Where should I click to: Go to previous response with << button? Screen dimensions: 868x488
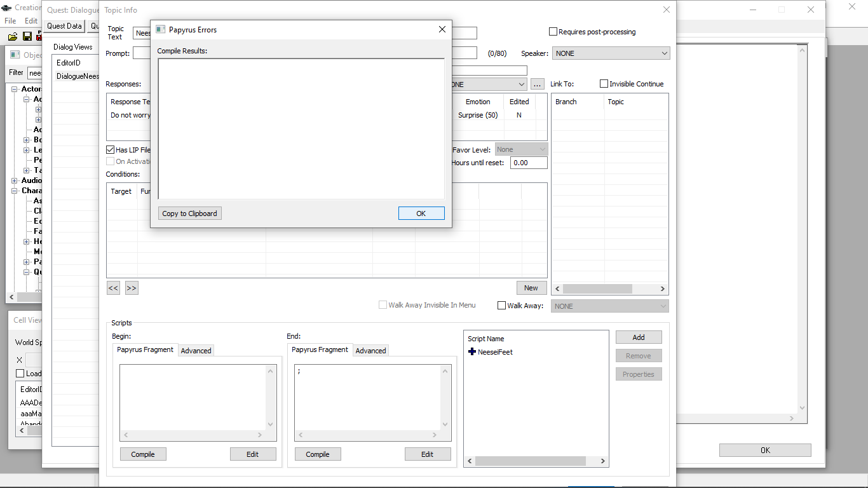113,288
